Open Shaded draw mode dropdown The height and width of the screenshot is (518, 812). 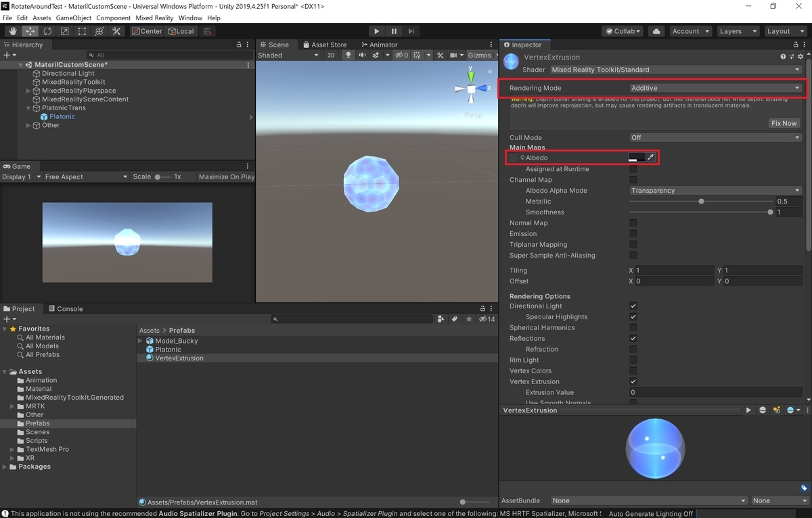tap(288, 55)
